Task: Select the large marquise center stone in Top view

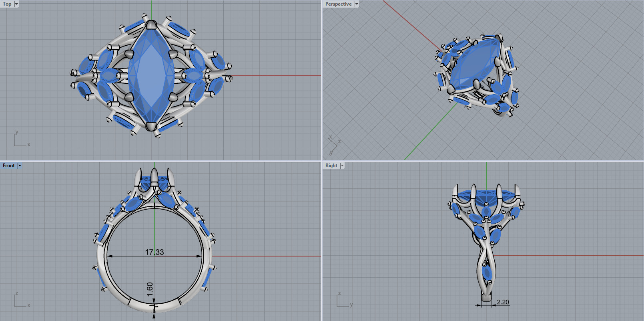Action: [x=151, y=75]
